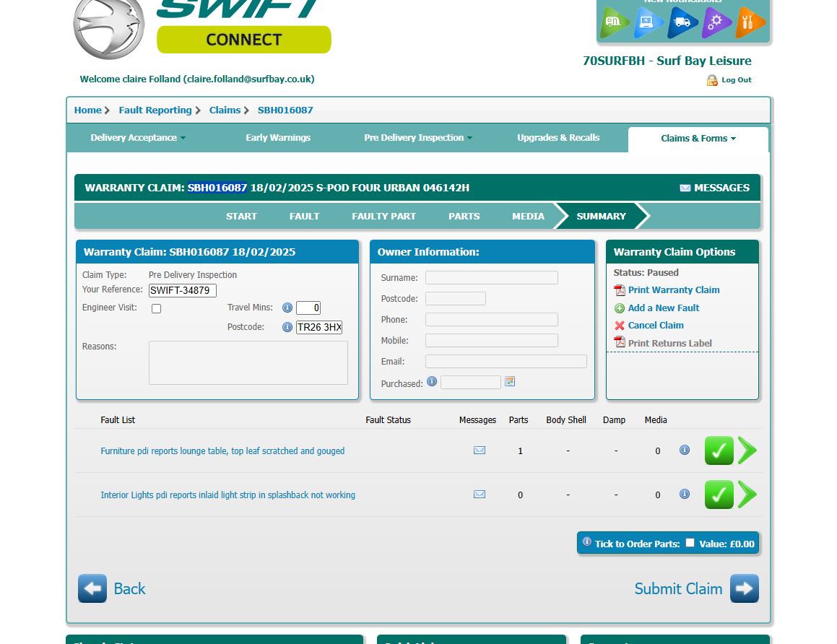Open messages envelope for Furniture fault
This screenshot has width=837, height=644.
point(480,451)
